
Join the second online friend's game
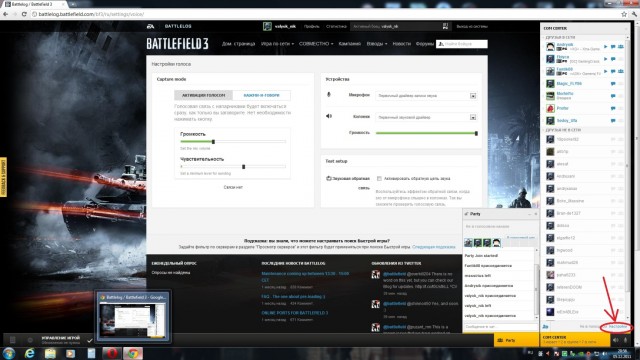point(606,59)
